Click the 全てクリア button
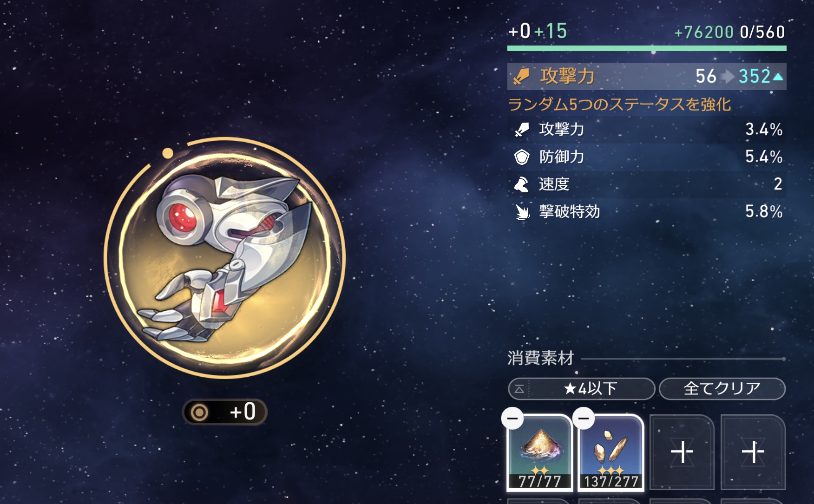Screen dimensions: 814x504 coord(722,388)
